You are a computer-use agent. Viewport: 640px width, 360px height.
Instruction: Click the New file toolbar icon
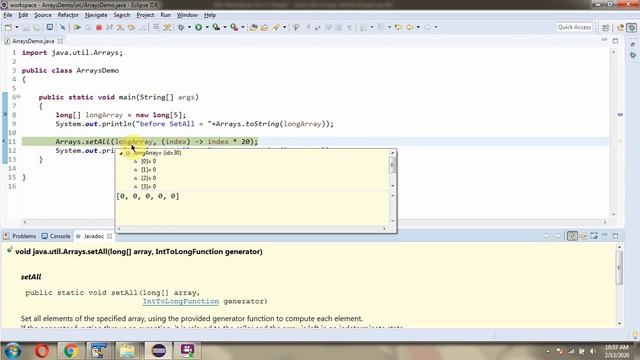point(8,27)
